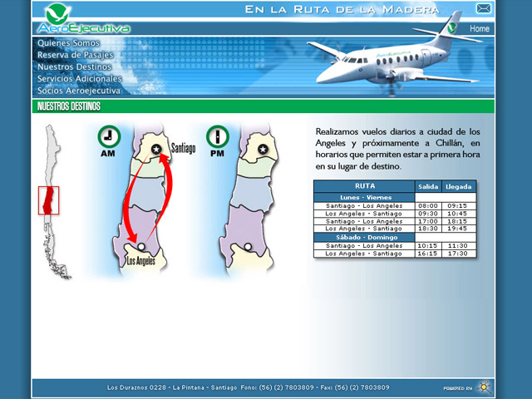
Task: Click the AeroEjecutiva logo
Action: [81, 19]
